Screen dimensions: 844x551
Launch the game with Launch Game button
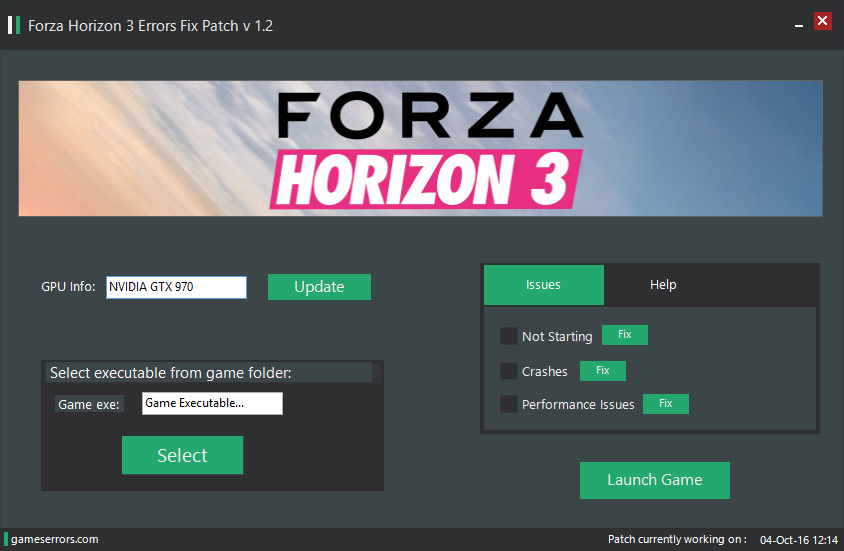click(655, 480)
